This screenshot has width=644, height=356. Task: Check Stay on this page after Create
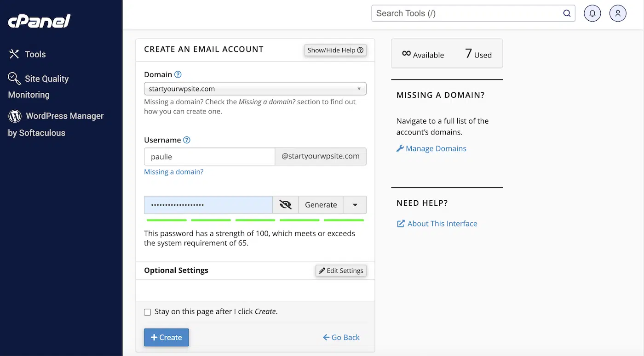coord(147,312)
